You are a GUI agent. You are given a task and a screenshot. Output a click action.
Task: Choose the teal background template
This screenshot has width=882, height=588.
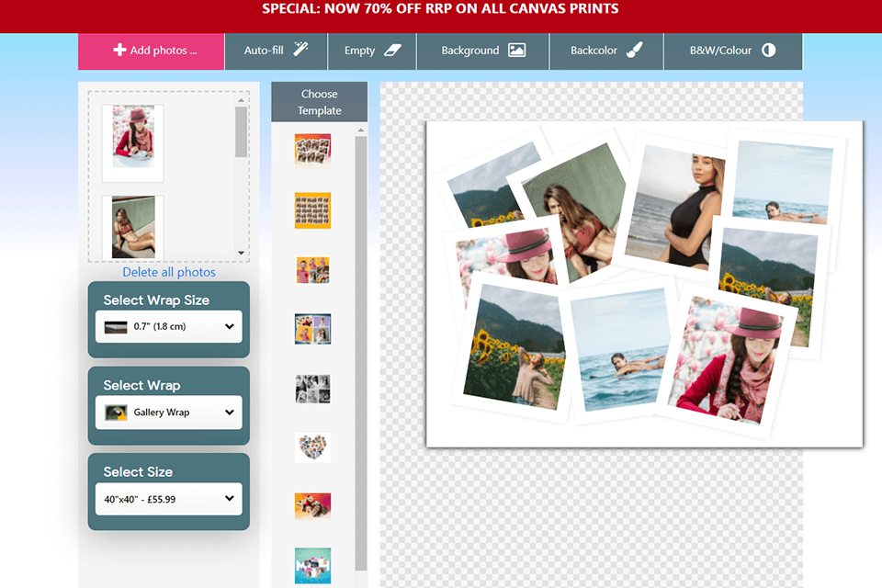click(312, 566)
